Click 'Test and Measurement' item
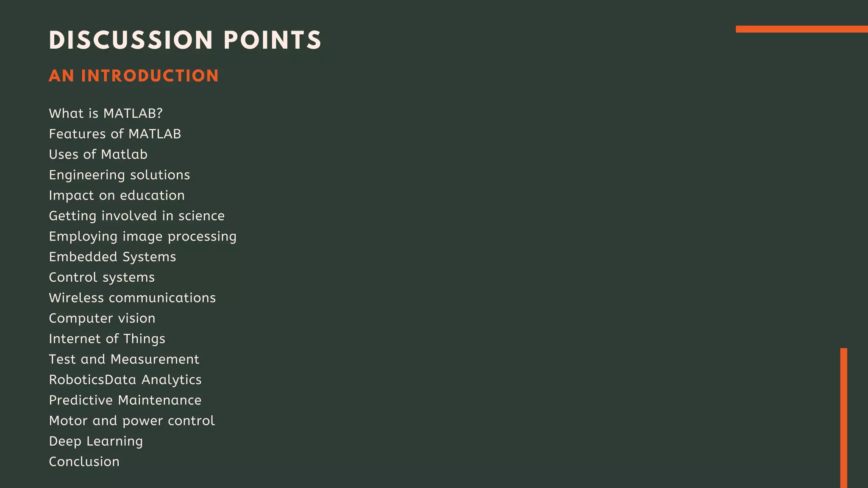 124,359
